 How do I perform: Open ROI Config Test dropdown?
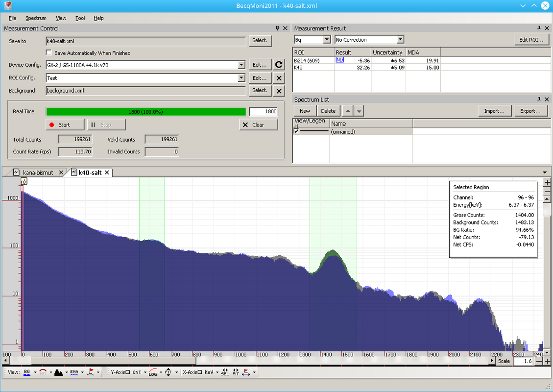click(241, 78)
